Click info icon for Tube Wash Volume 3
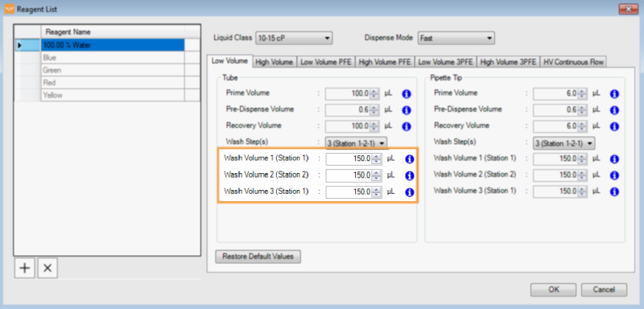The width and height of the screenshot is (644, 309). (410, 192)
